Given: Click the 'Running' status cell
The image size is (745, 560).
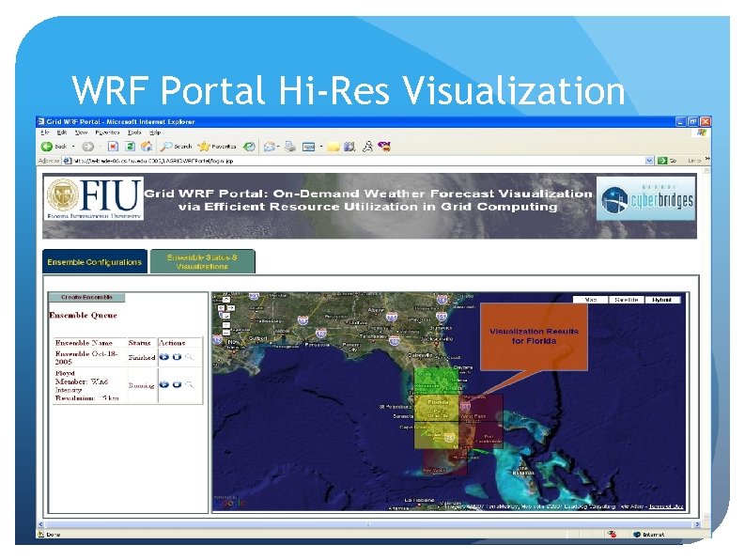Looking at the screenshot, I should pos(142,385).
